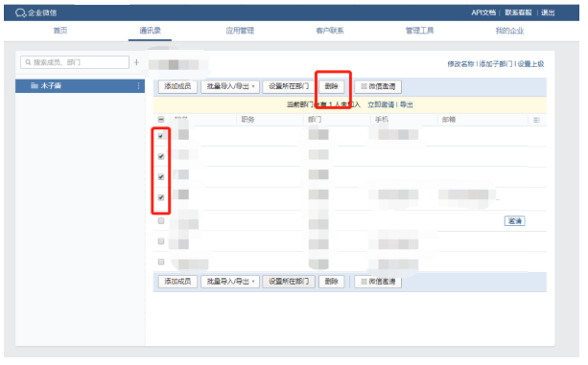The width and height of the screenshot is (588, 365).
Task: Click the 部门 column header
Action: point(315,120)
